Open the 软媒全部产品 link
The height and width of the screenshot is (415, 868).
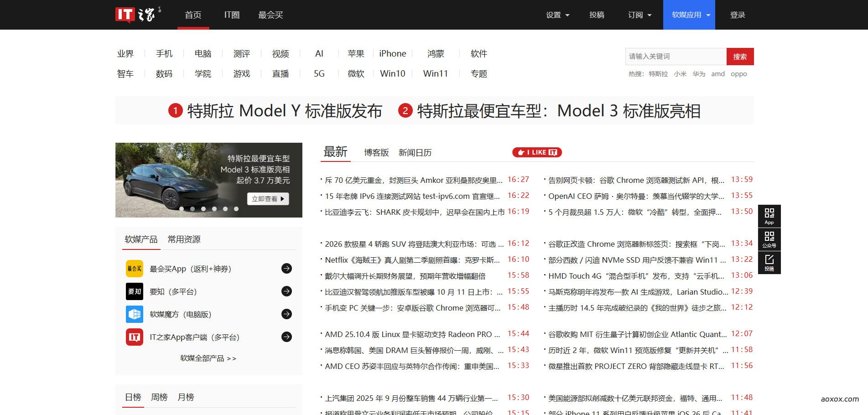208,358
